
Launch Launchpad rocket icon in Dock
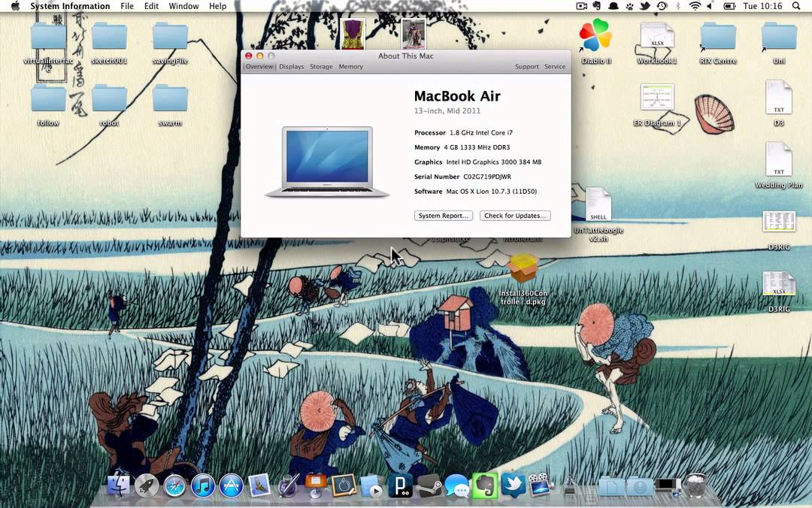pos(147,485)
